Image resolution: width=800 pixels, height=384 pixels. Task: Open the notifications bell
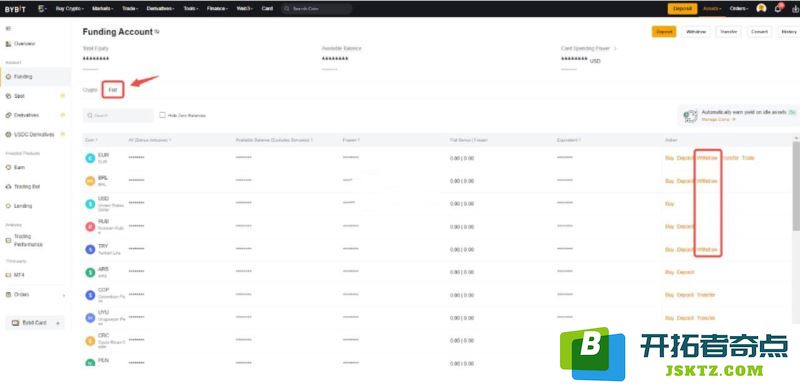tap(778, 9)
